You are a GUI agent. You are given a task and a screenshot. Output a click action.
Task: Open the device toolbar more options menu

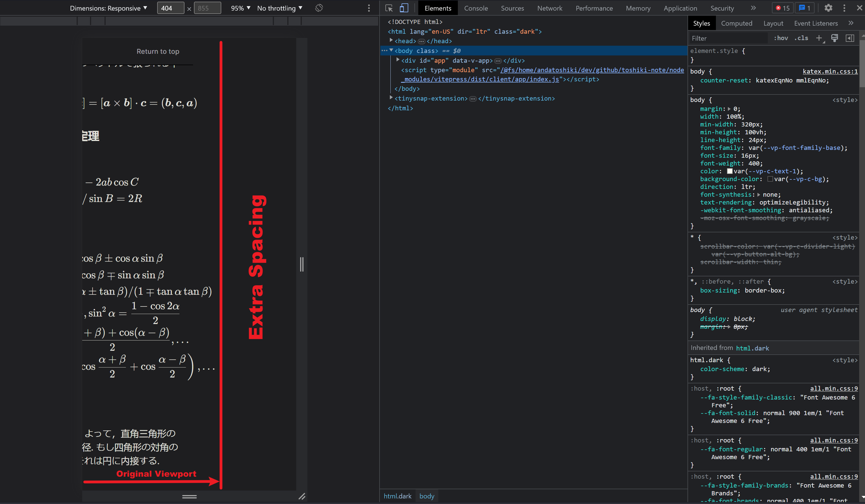tap(369, 8)
